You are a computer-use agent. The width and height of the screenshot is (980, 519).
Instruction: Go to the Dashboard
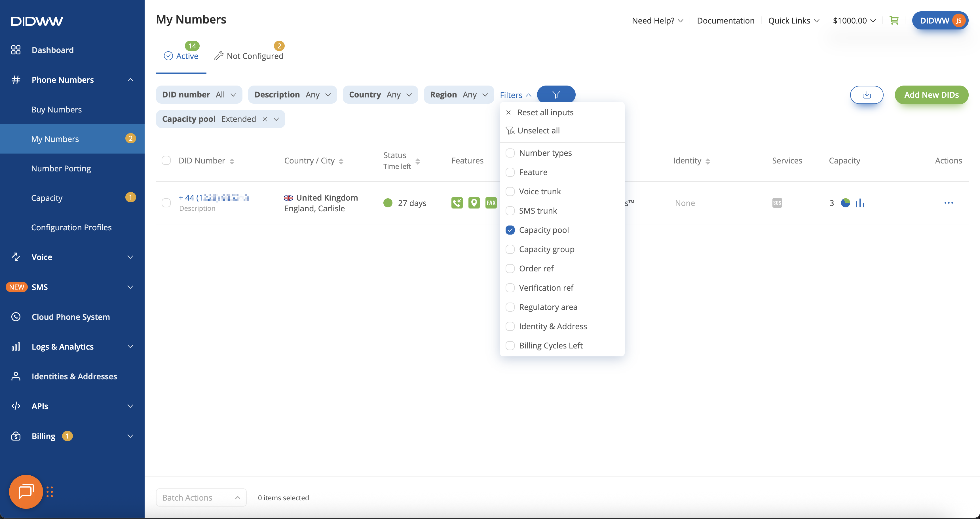coord(52,50)
